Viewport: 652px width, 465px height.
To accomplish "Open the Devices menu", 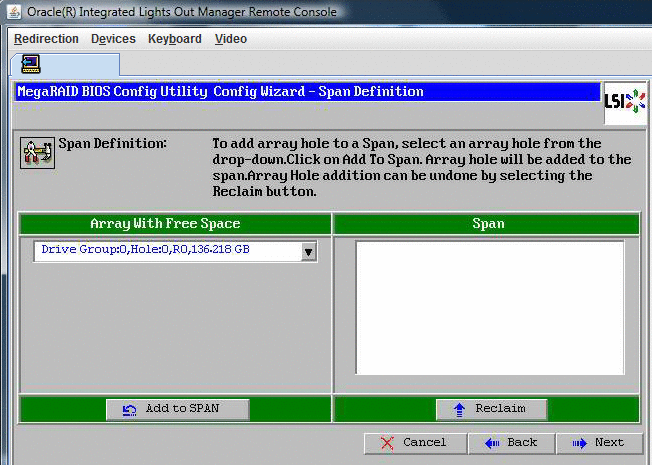I will (113, 39).
